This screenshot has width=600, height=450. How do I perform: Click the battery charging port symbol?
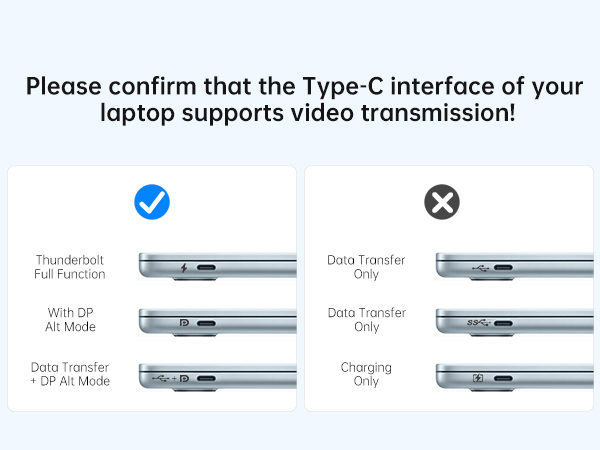478,380
